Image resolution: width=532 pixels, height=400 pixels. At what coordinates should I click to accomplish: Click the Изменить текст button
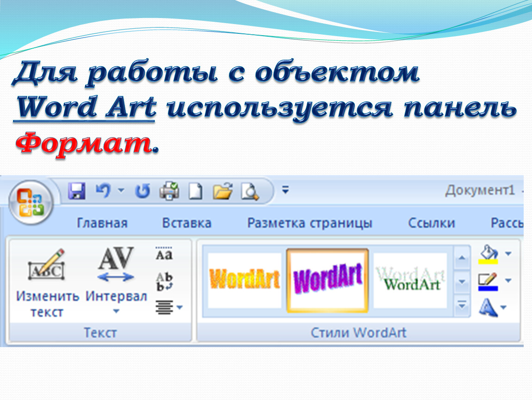(x=47, y=283)
